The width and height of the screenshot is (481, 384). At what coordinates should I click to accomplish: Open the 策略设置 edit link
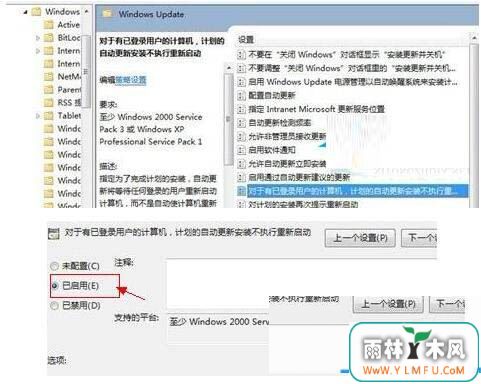131,80
